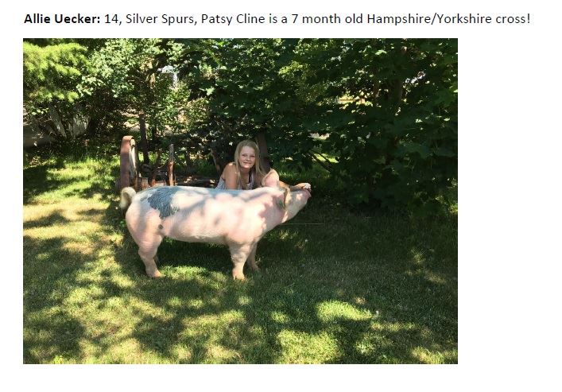This screenshot has width=562, height=392.
Task: Click the gray spot on pig's rump
Action: click(161, 201)
